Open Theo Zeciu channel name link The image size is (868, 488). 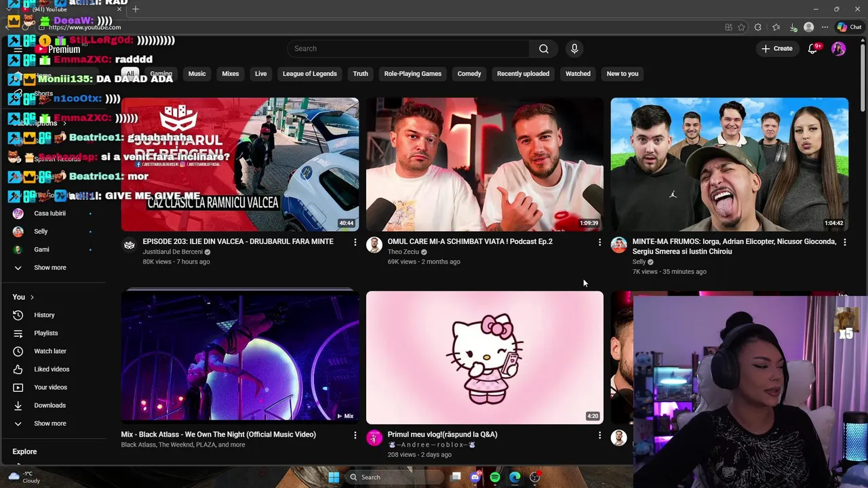[x=403, y=252]
